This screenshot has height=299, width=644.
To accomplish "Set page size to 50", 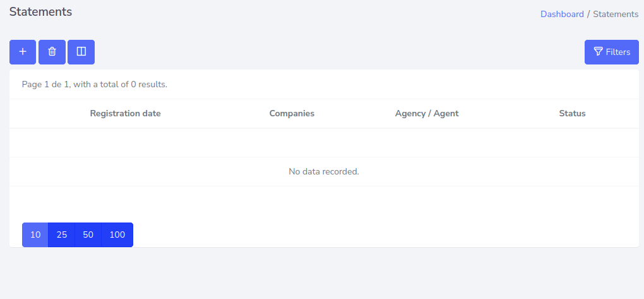I will (x=88, y=235).
